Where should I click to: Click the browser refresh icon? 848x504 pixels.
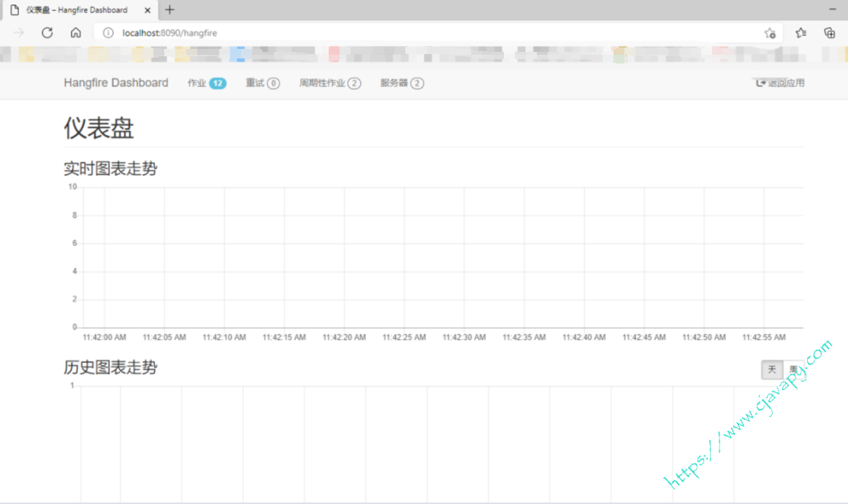click(x=47, y=33)
